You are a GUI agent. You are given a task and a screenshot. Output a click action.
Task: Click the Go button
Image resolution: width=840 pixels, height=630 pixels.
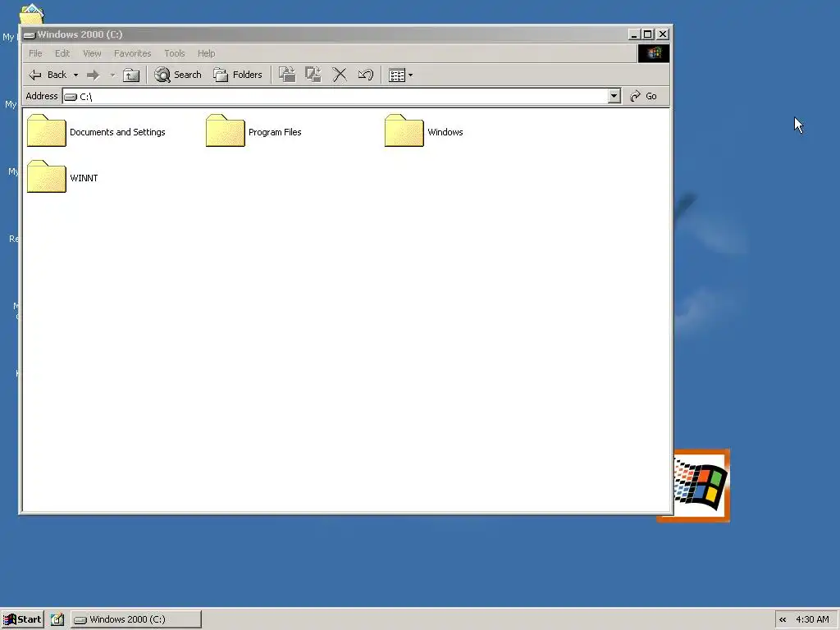643,96
